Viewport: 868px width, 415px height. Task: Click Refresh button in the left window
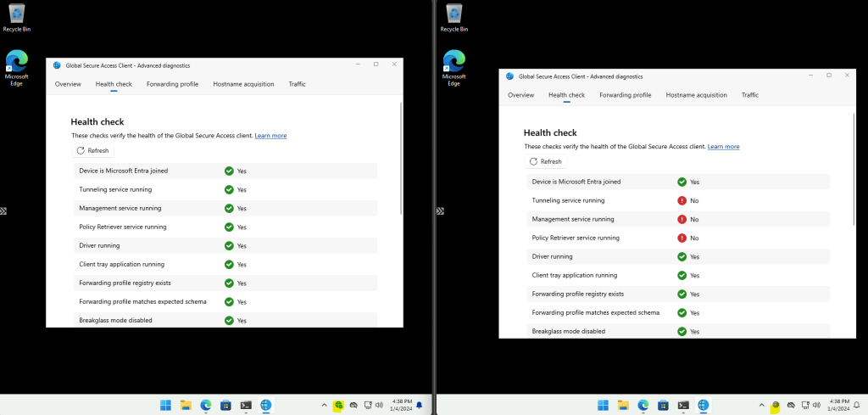(x=93, y=151)
